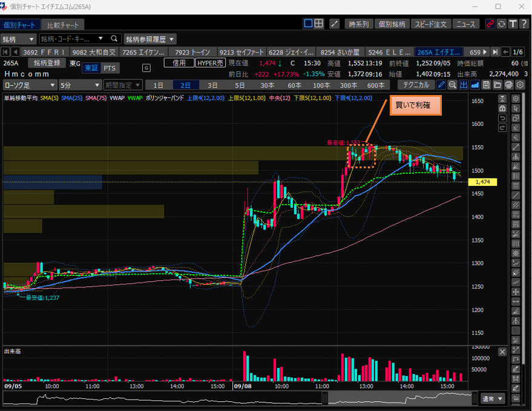532x411 pixels.
Task: Click the lock icon beside price axis
Action: 502,108
